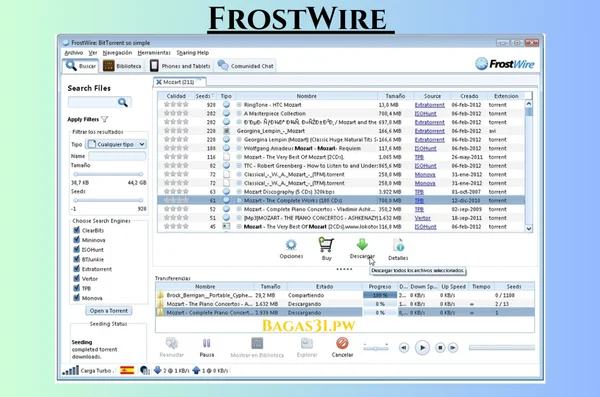This screenshot has height=397, width=600.
Task: Close the Mozart (211) search tab
Action: click(159, 82)
